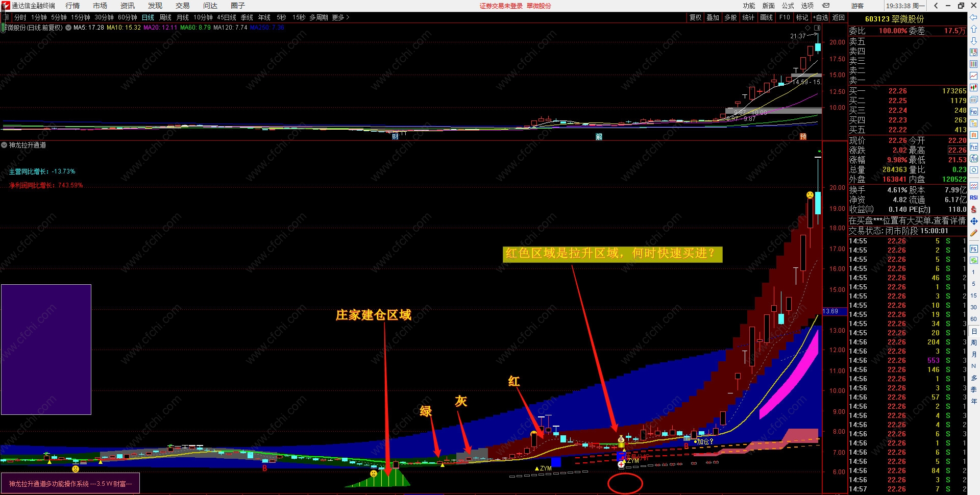Open the 圈子 menu
The image size is (980, 495).
238,6
